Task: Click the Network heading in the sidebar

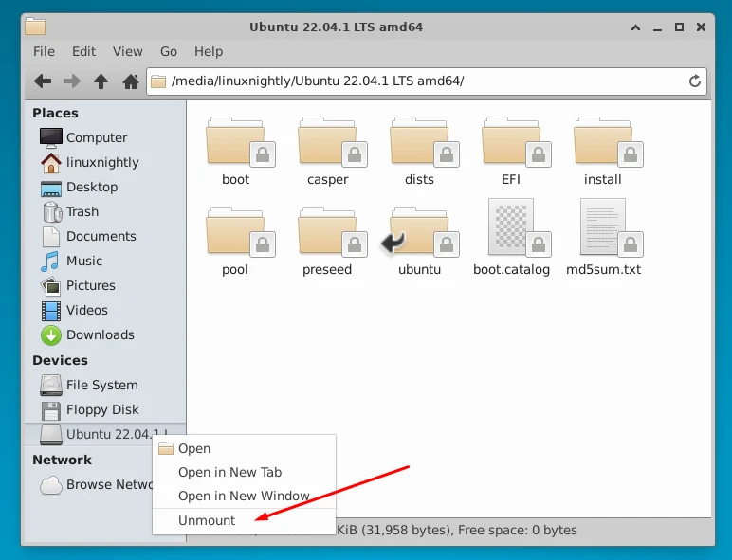Action: point(62,461)
